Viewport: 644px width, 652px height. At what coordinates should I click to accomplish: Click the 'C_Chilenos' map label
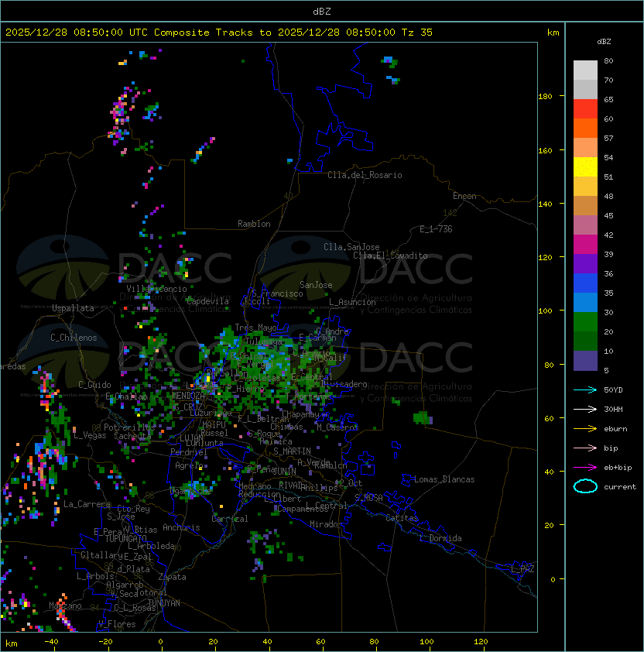[x=74, y=338]
